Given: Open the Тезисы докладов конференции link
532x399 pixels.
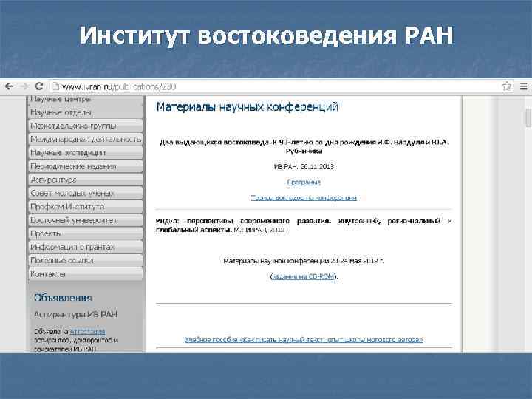Looking at the screenshot, I should click(x=304, y=197).
